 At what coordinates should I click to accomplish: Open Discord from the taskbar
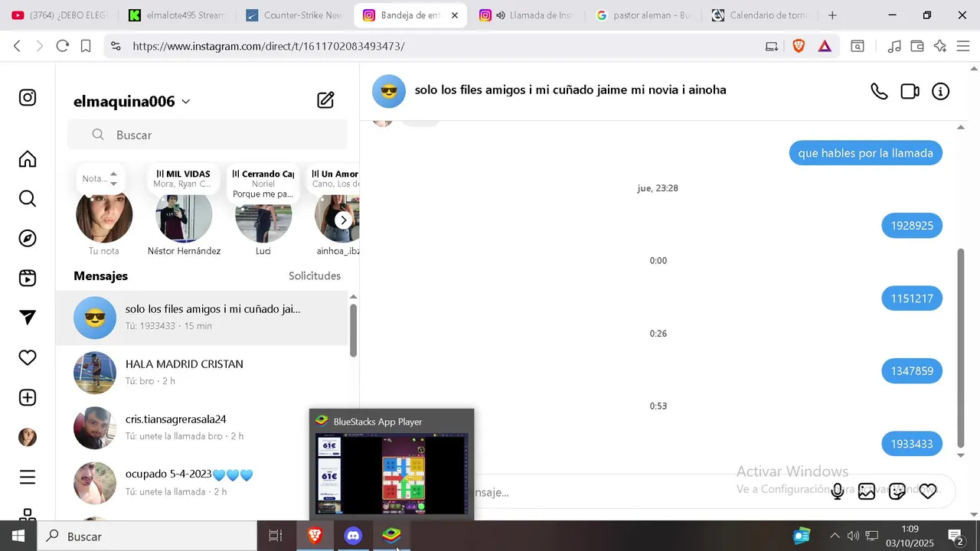[353, 536]
